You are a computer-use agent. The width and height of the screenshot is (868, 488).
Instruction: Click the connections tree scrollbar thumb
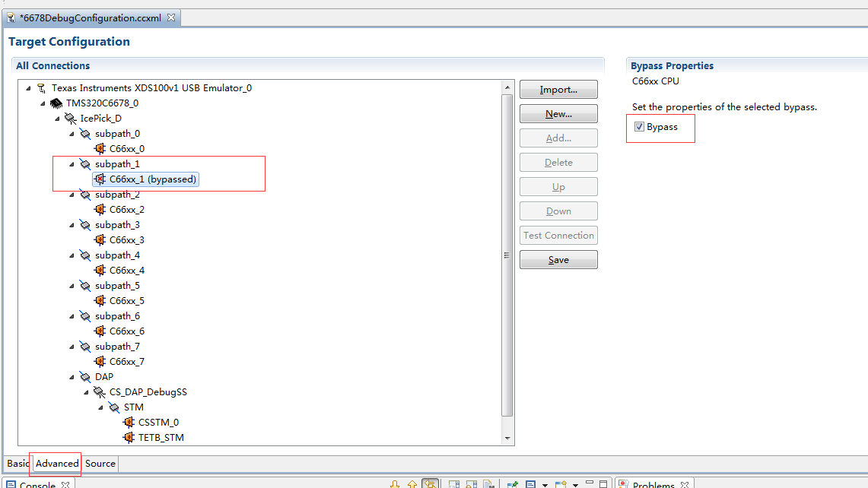pos(507,255)
